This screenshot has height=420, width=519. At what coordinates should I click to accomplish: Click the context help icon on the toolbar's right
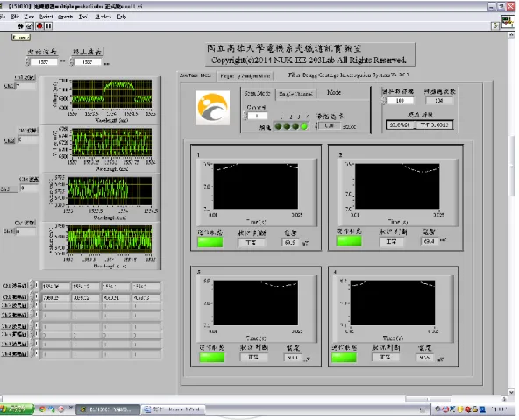pyautogui.click(x=495, y=25)
